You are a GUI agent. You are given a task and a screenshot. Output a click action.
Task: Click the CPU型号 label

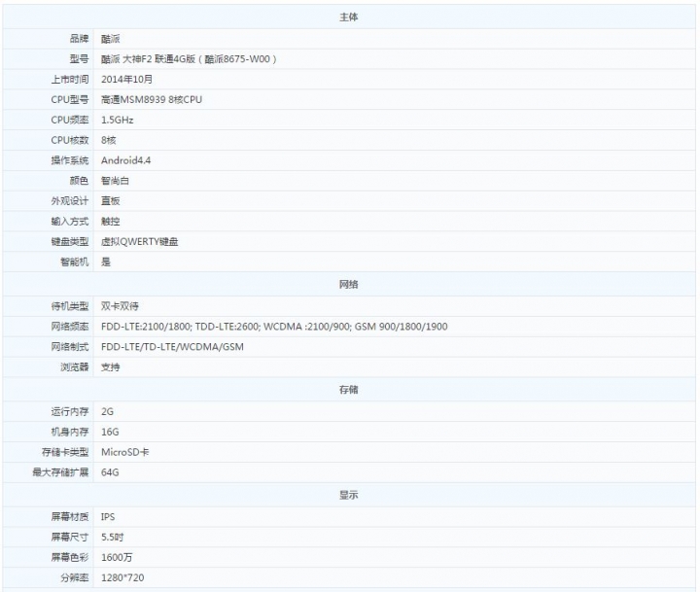pyautogui.click(x=70, y=99)
